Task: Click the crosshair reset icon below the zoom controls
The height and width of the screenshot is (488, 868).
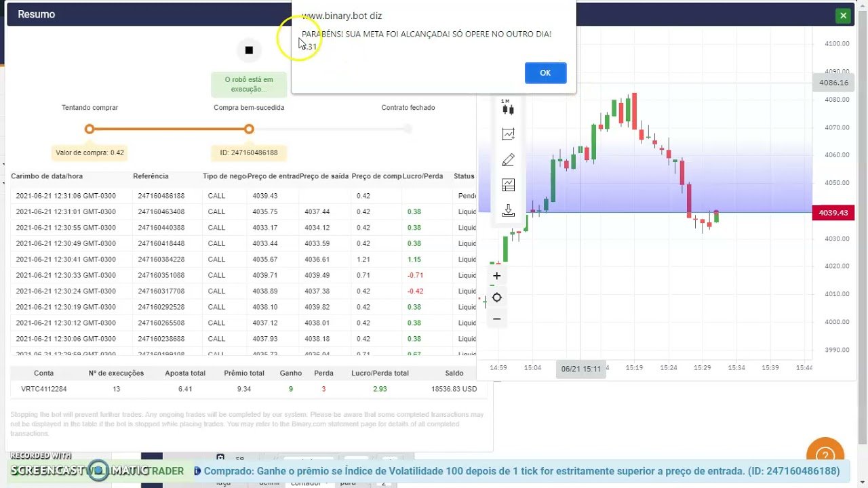Action: 497,297
